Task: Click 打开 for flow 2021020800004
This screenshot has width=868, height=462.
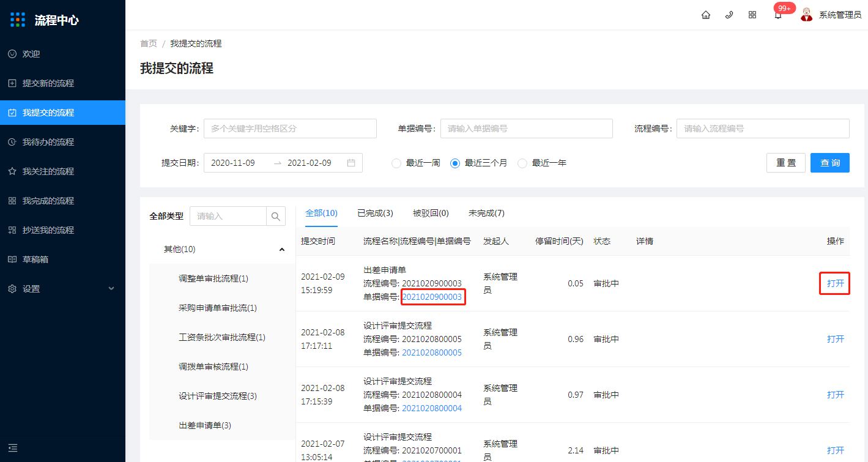Action: click(836, 395)
